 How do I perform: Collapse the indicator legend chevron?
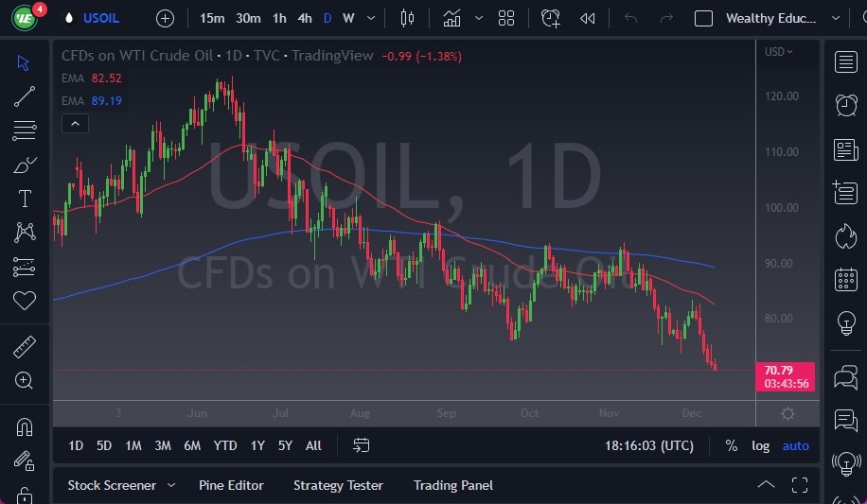75,123
